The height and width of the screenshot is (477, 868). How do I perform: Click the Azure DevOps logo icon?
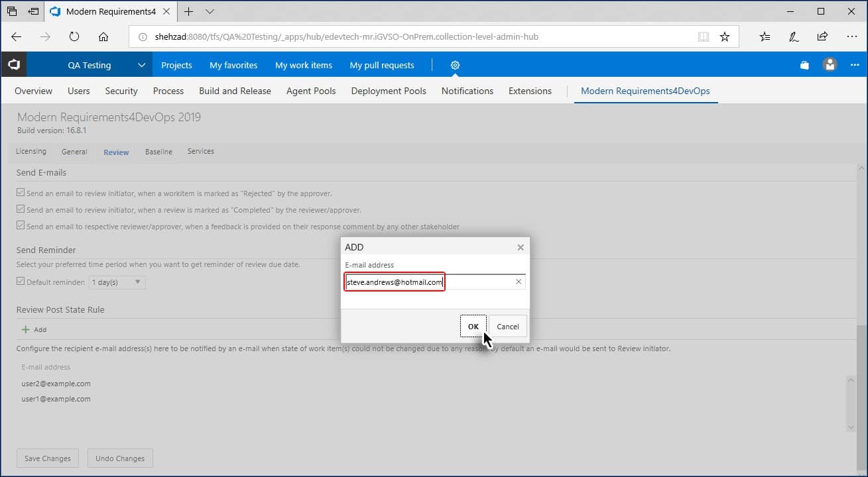click(x=13, y=65)
